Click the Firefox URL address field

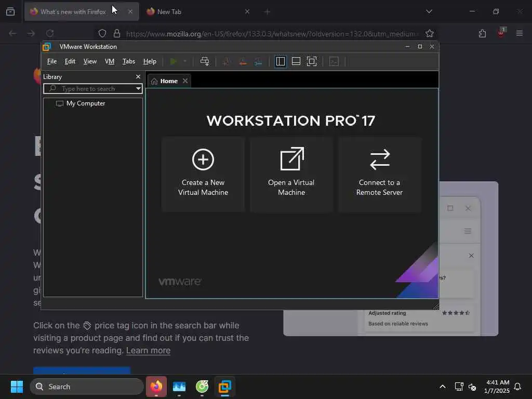click(271, 34)
